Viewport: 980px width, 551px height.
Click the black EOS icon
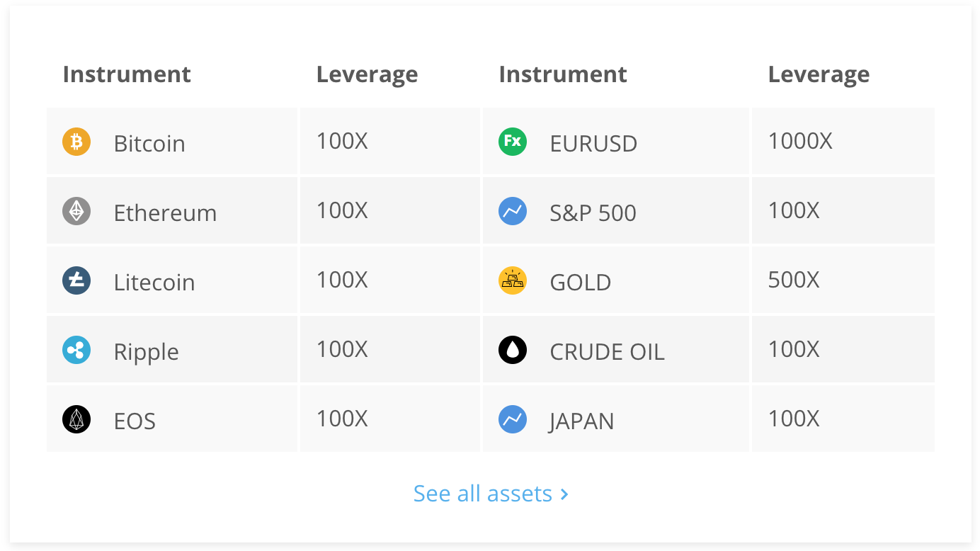click(x=76, y=419)
